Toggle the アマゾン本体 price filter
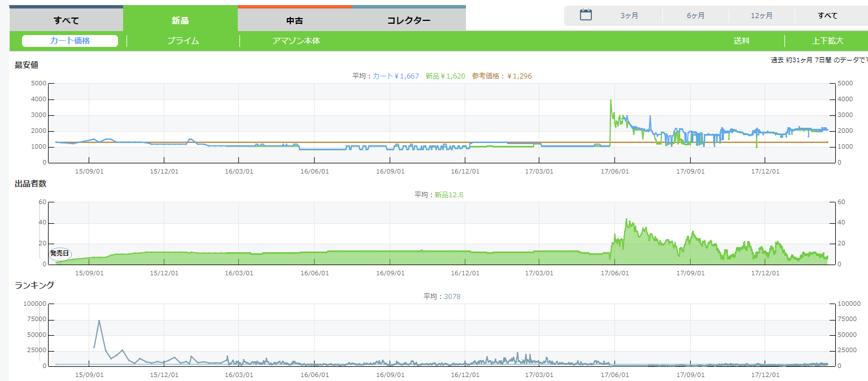868x381 pixels. pyautogui.click(x=296, y=41)
